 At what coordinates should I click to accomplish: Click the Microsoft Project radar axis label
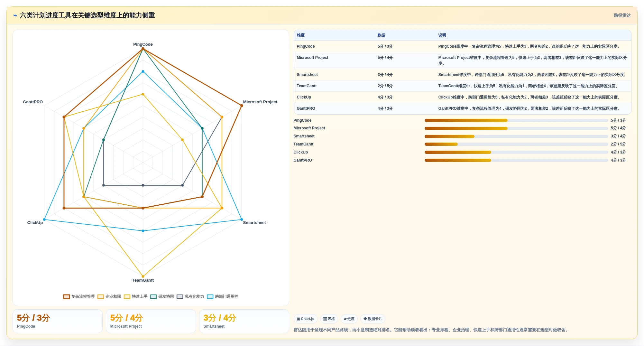pos(260,102)
